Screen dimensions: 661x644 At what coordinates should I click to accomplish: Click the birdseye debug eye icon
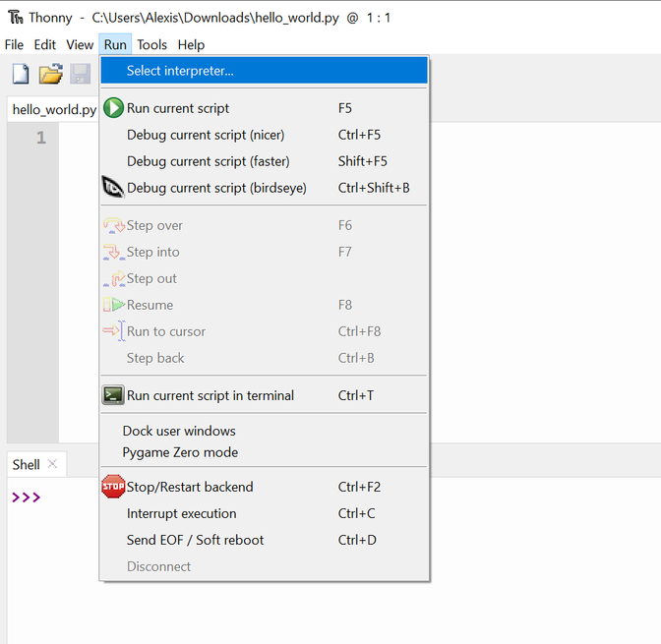tap(113, 188)
